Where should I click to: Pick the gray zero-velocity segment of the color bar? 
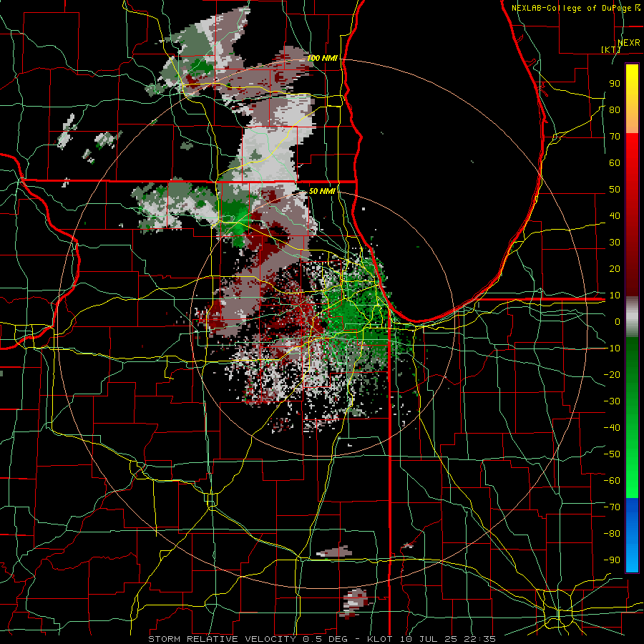point(632,317)
